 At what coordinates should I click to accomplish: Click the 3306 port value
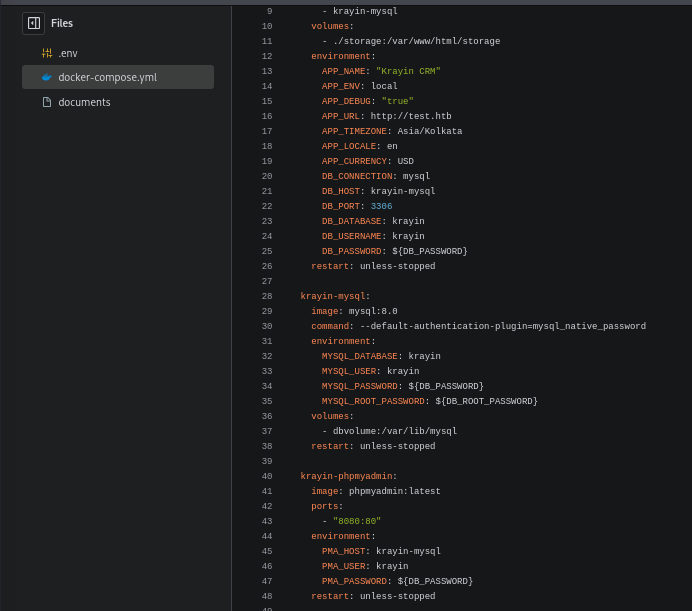[381, 206]
